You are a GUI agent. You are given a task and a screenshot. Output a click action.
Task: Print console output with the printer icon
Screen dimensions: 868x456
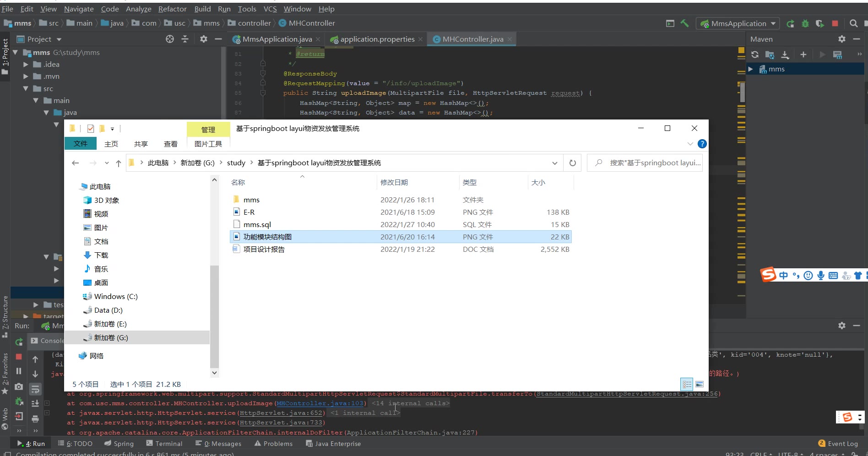click(x=35, y=418)
